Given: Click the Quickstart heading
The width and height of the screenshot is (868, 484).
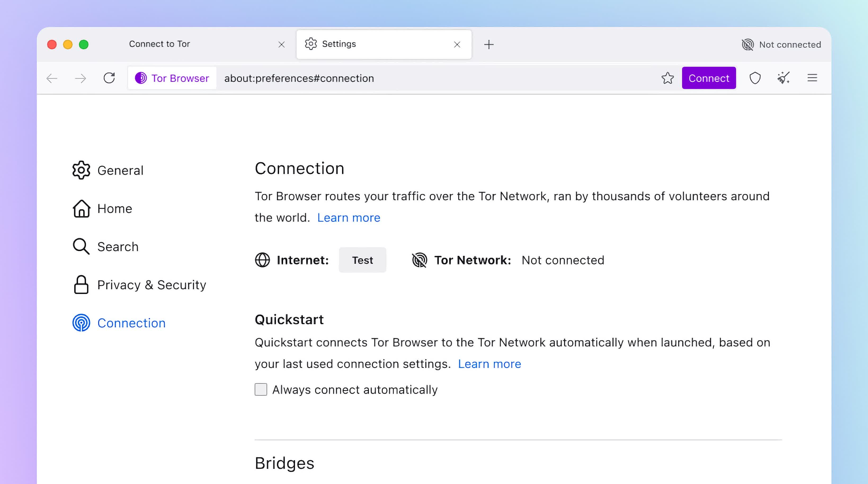Looking at the screenshot, I should (289, 319).
